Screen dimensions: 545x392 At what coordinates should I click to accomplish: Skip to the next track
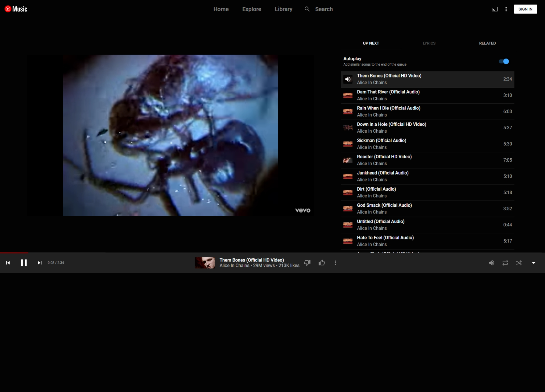point(40,263)
